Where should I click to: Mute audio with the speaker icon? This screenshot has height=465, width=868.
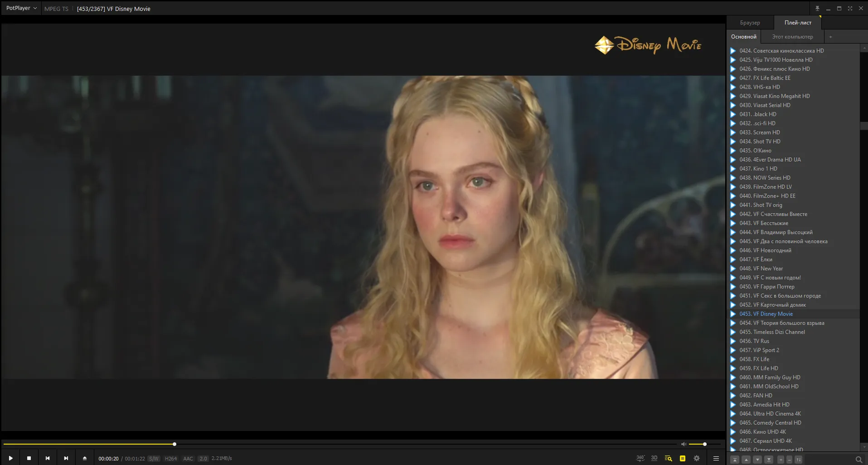click(684, 444)
